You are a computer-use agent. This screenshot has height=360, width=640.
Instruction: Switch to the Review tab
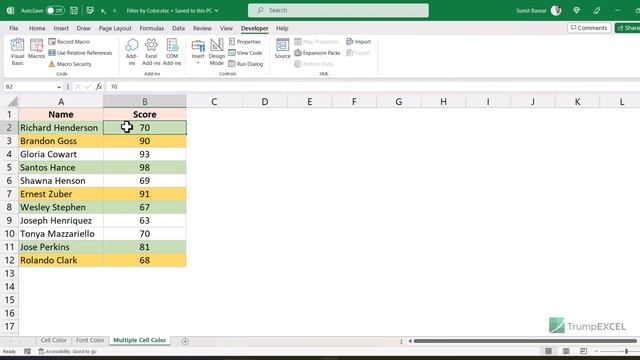(202, 28)
